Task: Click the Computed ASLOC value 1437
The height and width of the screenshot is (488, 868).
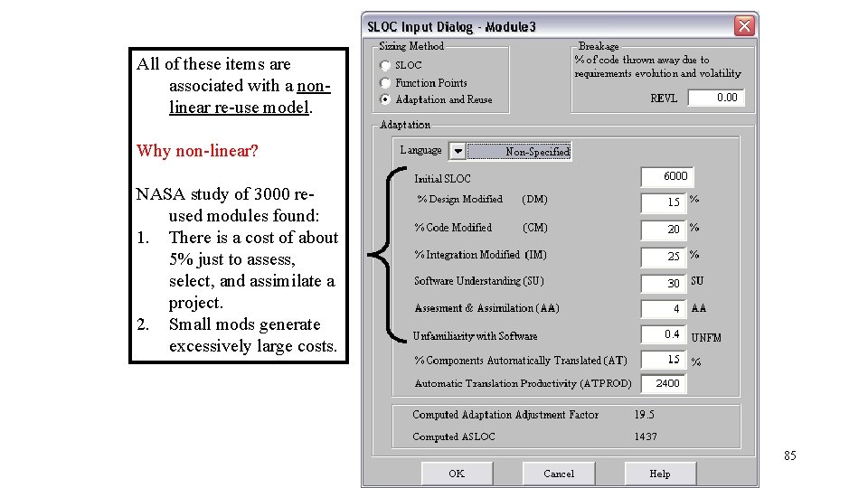Action: [646, 436]
